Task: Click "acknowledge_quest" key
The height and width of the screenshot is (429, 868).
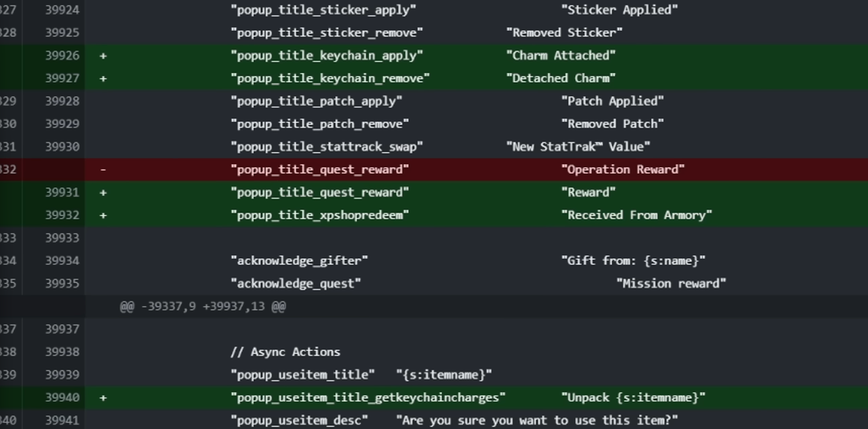Action: 296,284
